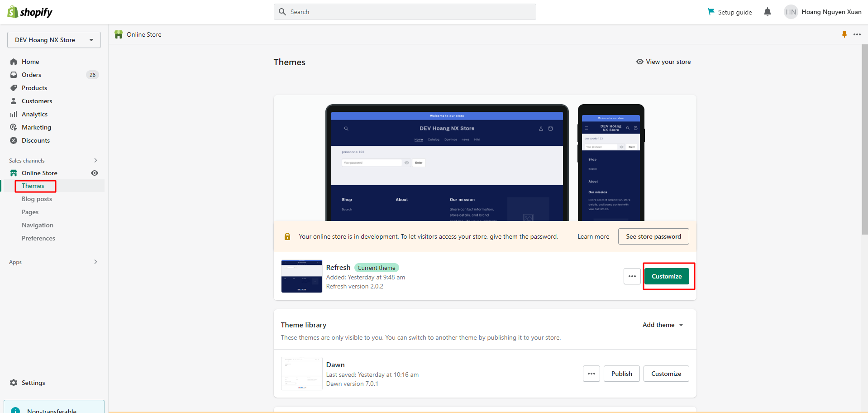Click the Orders count badge 26
The image size is (868, 413).
click(92, 75)
